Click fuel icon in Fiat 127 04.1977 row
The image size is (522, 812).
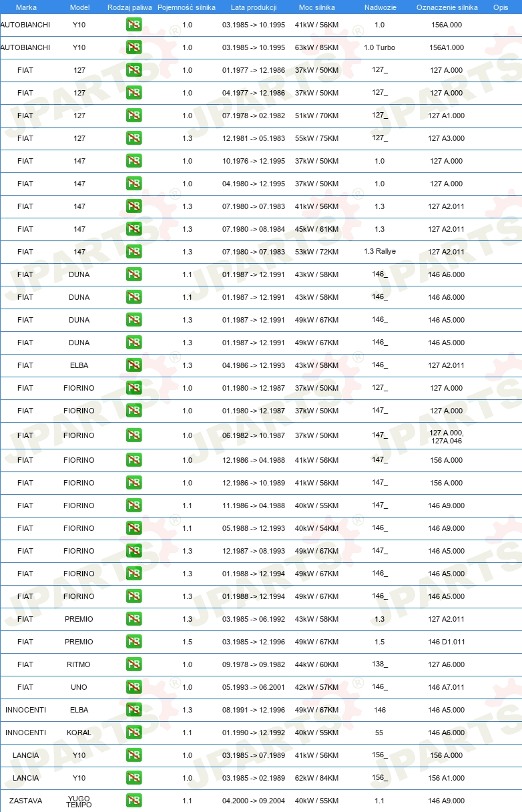coord(134,93)
